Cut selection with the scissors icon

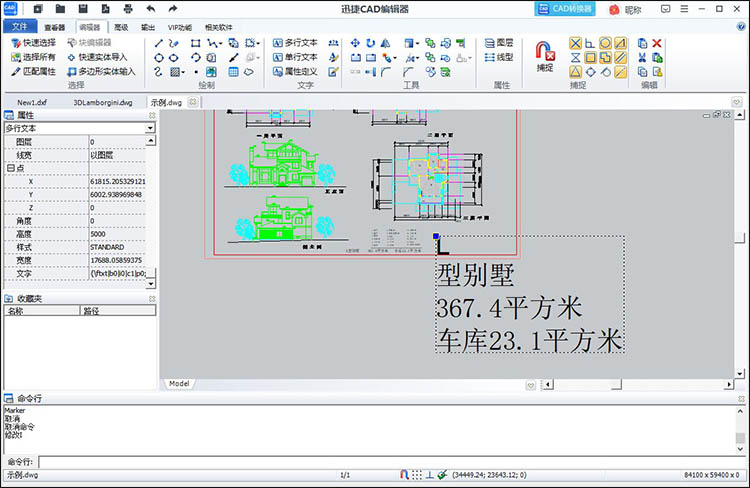pos(642,58)
